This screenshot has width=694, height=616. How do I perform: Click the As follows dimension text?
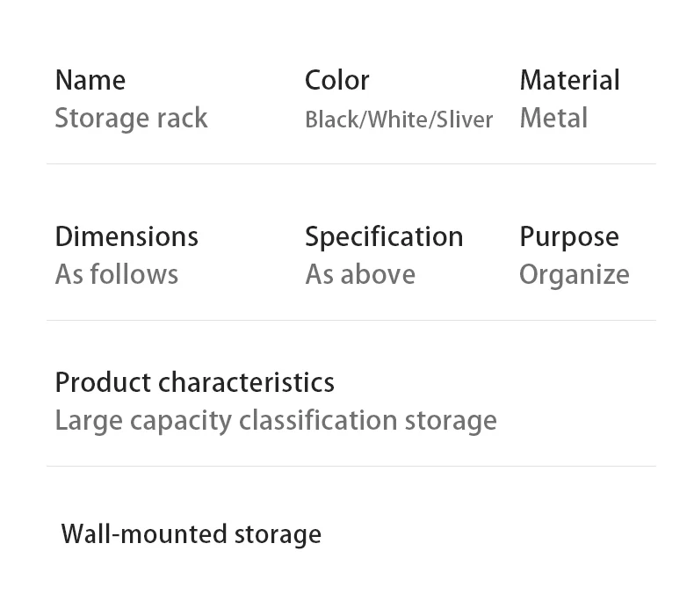pos(116,274)
